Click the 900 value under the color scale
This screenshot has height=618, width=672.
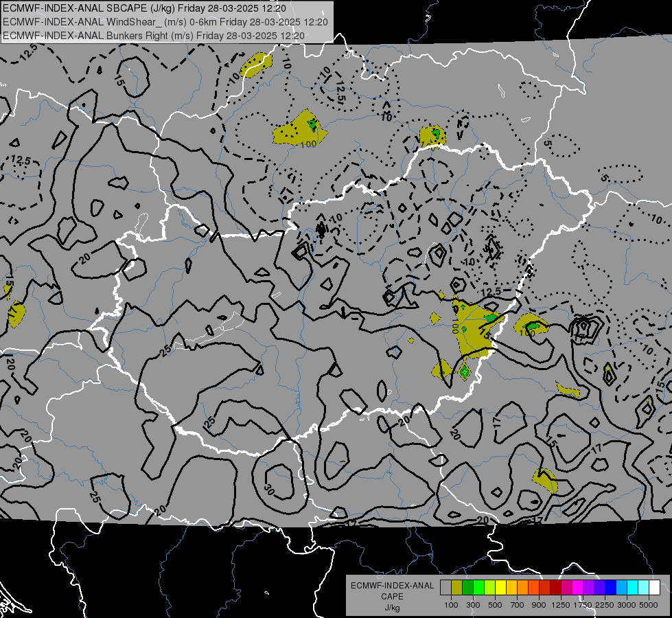539,605
